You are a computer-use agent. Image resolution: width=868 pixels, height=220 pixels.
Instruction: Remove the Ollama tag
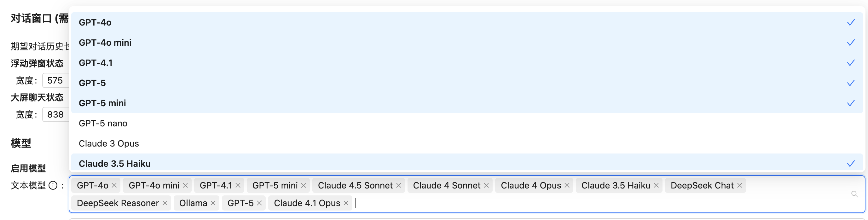click(213, 203)
